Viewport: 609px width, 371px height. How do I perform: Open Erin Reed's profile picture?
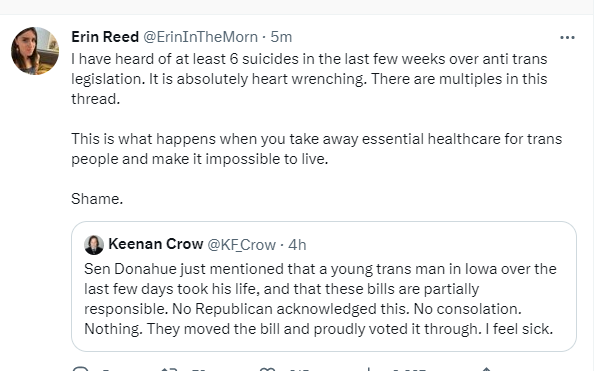35,51
